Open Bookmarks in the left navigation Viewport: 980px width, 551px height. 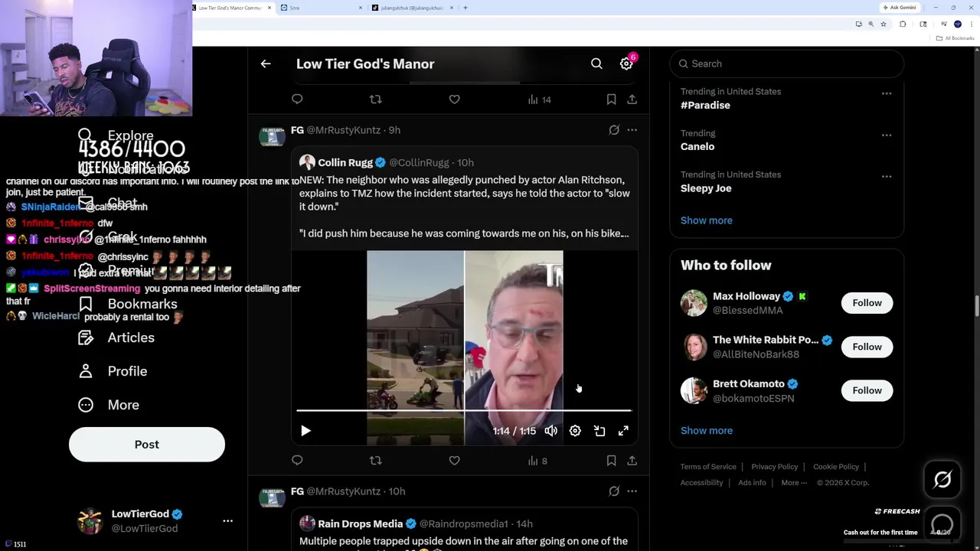[127, 304]
